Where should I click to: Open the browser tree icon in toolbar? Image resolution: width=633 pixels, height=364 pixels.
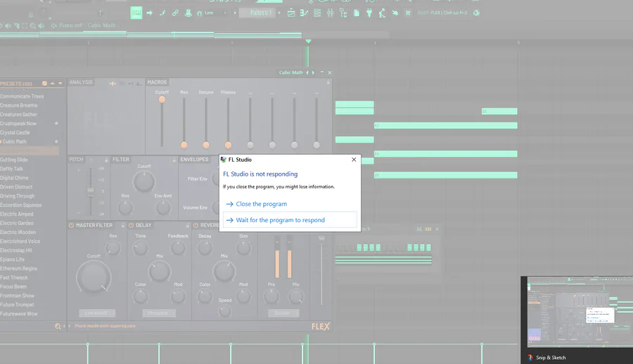(343, 13)
